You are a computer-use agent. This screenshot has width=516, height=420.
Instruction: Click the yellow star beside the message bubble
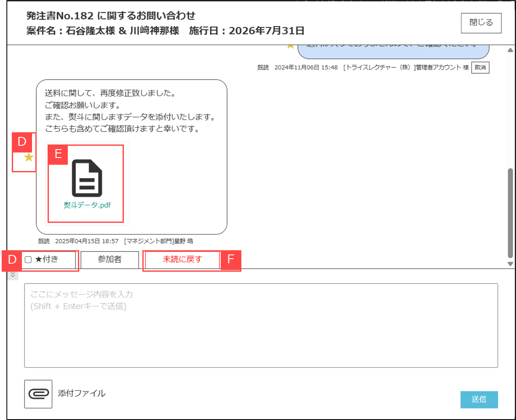pyautogui.click(x=29, y=158)
